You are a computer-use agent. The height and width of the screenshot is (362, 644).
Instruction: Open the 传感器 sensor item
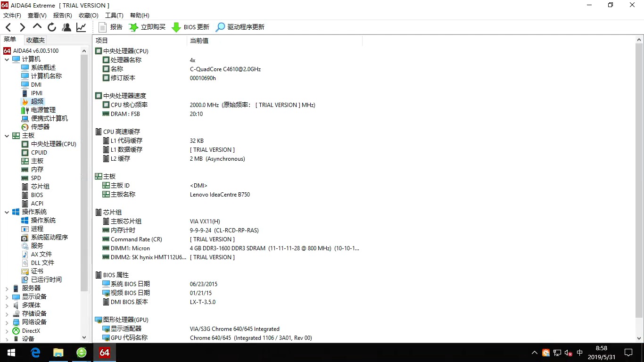tap(35, 127)
